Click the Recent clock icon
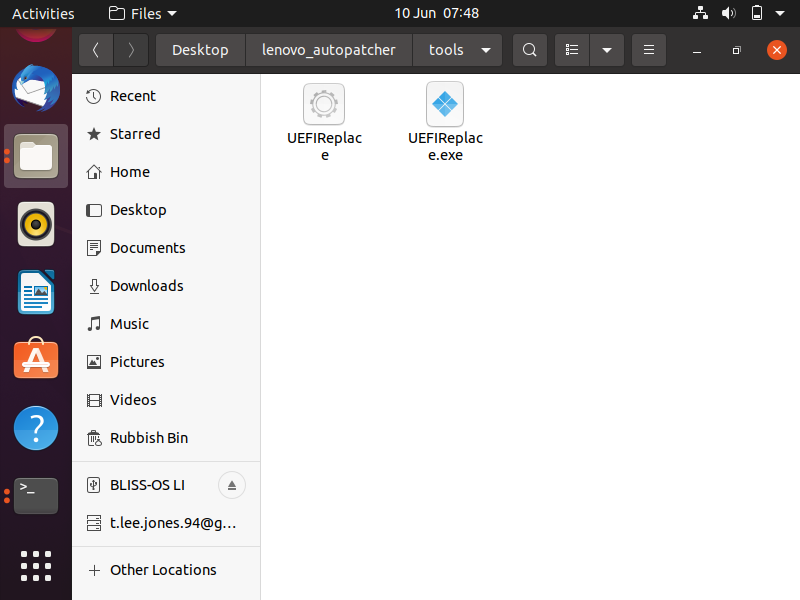The image size is (800, 600). tap(93, 96)
